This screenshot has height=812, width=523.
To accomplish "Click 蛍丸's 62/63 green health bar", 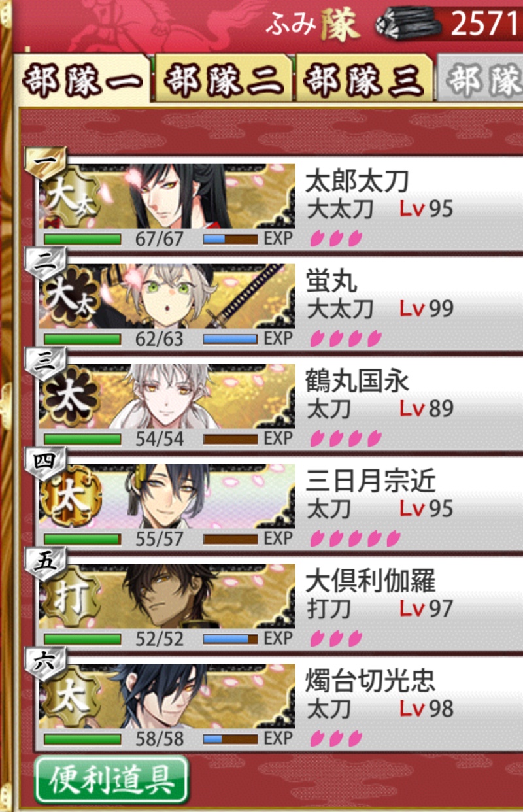I will 82,339.
